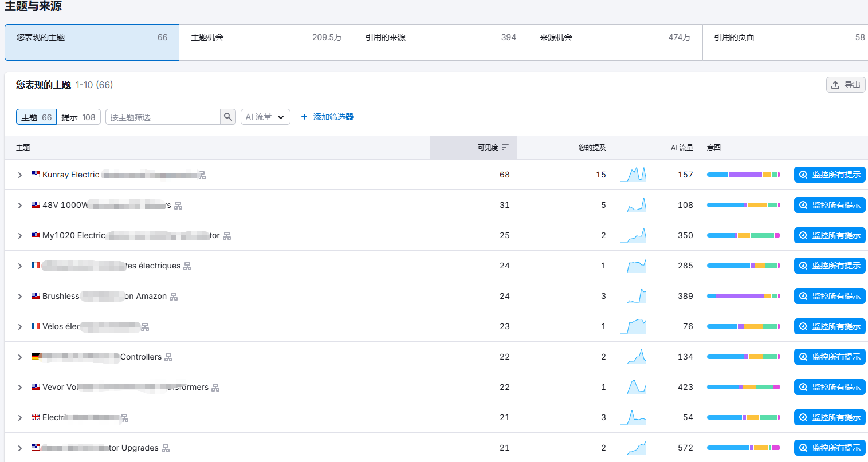The width and height of the screenshot is (868, 462).
Task: Click mentions value 15 for Kunray Electric
Action: (601, 175)
